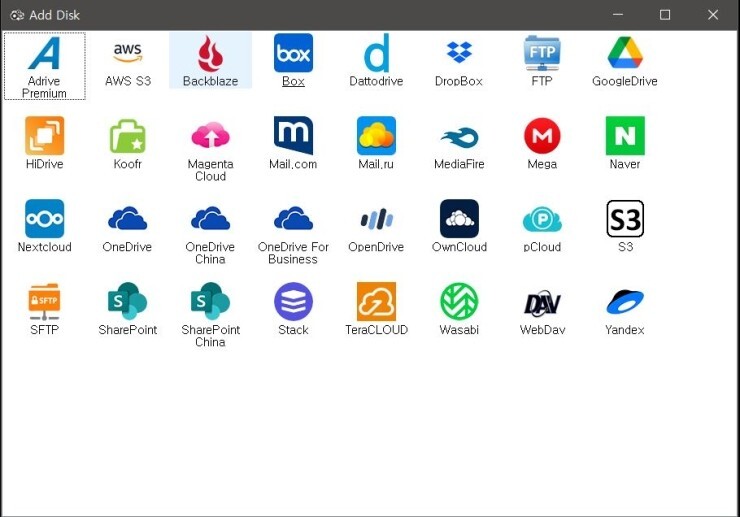This screenshot has width=740, height=517.
Task: Choose the green Wasabi icon
Action: coord(459,302)
